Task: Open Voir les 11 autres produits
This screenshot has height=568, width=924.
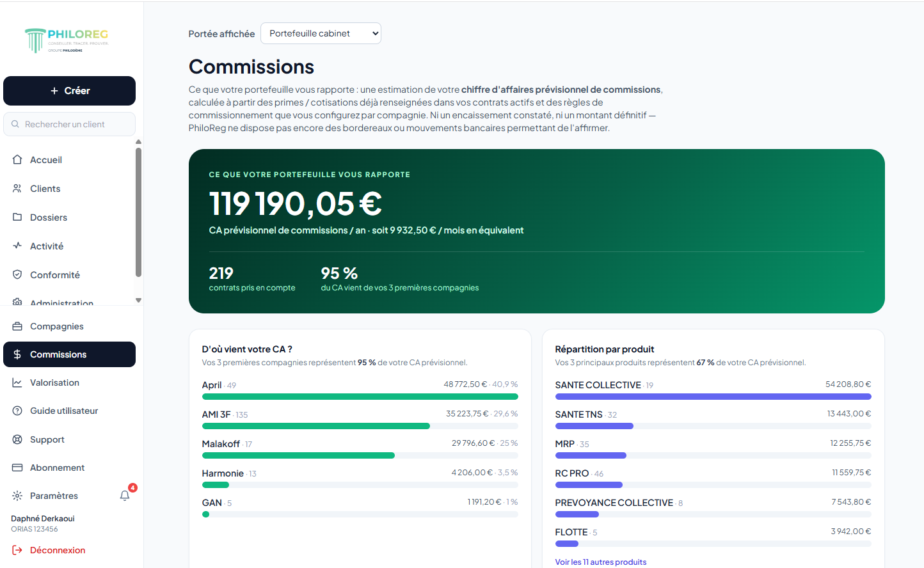Action: click(601, 562)
